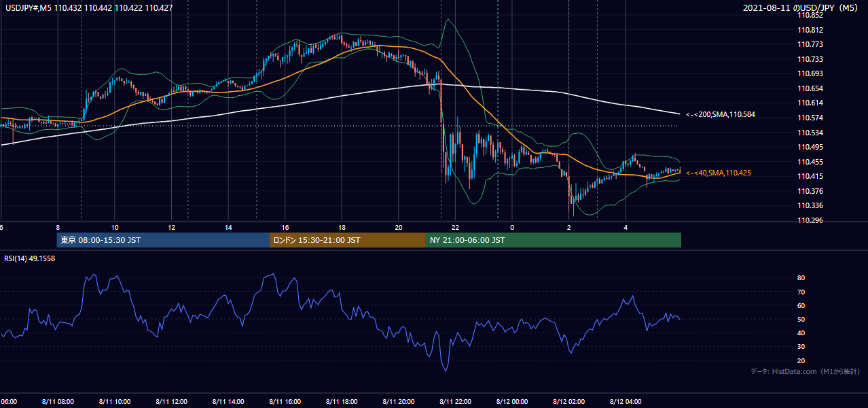The width and height of the screenshot is (868, 408).
Task: Click RSI scale value 30
Action: [x=801, y=346]
